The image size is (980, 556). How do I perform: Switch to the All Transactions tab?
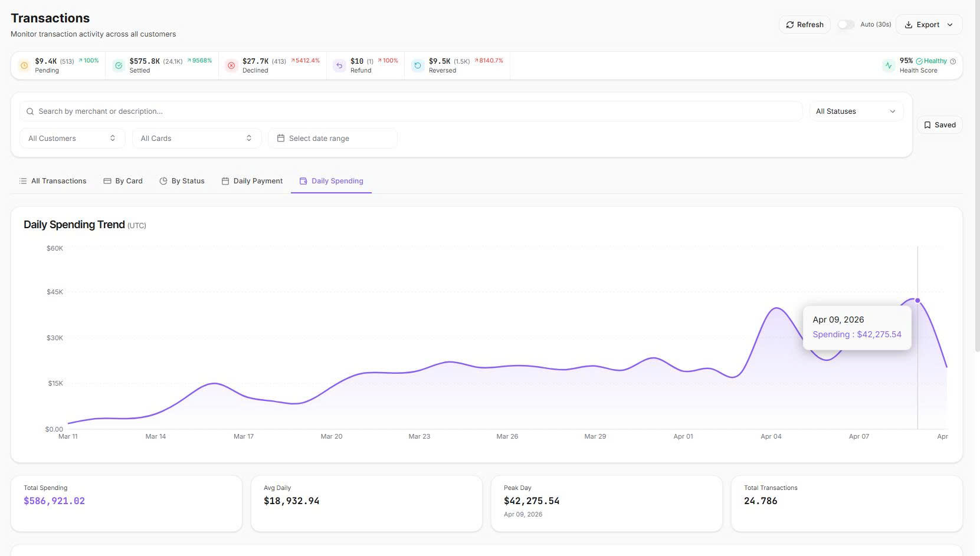pos(53,181)
